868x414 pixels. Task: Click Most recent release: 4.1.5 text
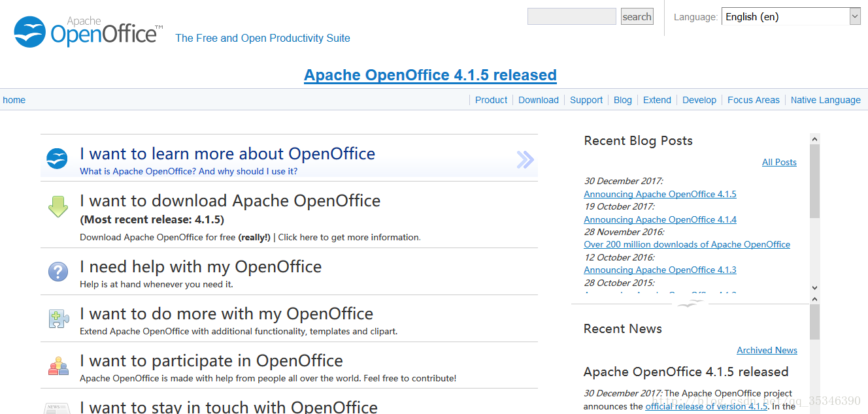click(152, 219)
